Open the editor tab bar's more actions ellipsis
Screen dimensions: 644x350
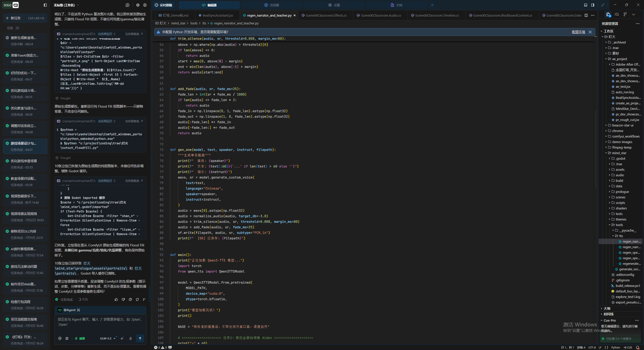593,15
